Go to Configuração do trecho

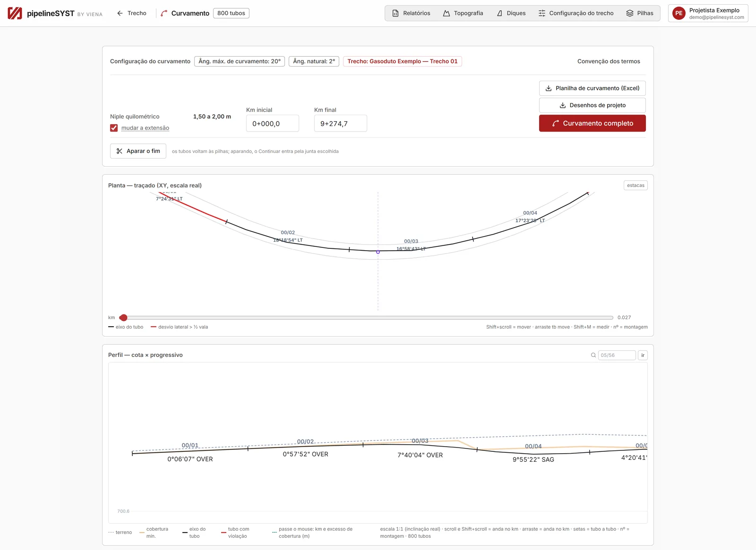576,13
